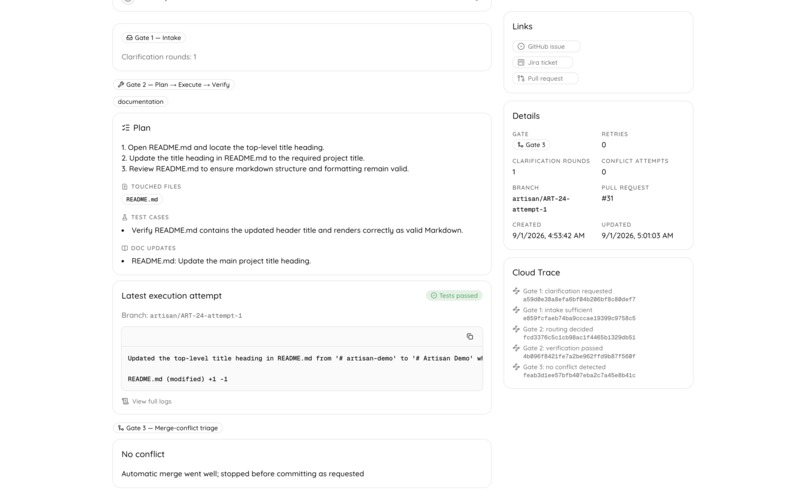Click the Gate 1 clarification requested trace icon
806x504 pixels.
516,291
